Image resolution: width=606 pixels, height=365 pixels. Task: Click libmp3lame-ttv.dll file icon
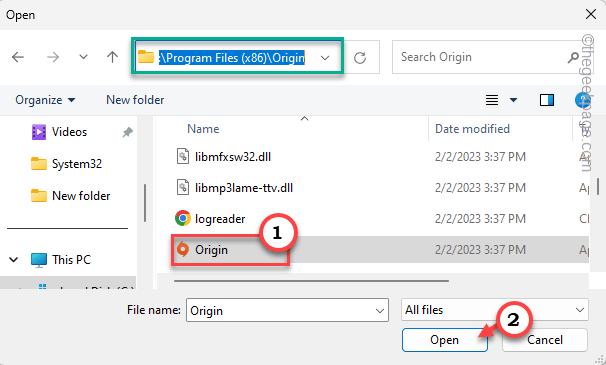[x=183, y=187]
